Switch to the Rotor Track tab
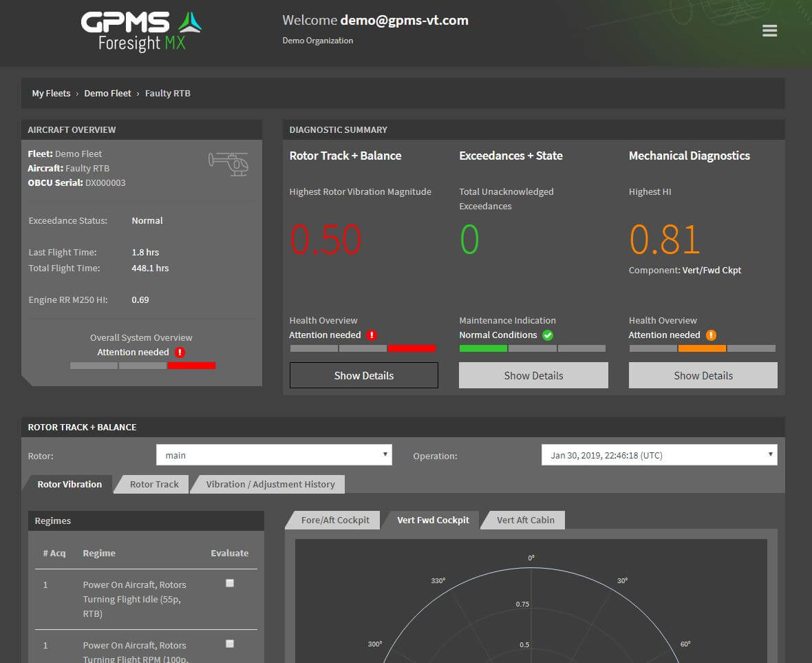Screen dimensions: 812x663 coord(154,485)
